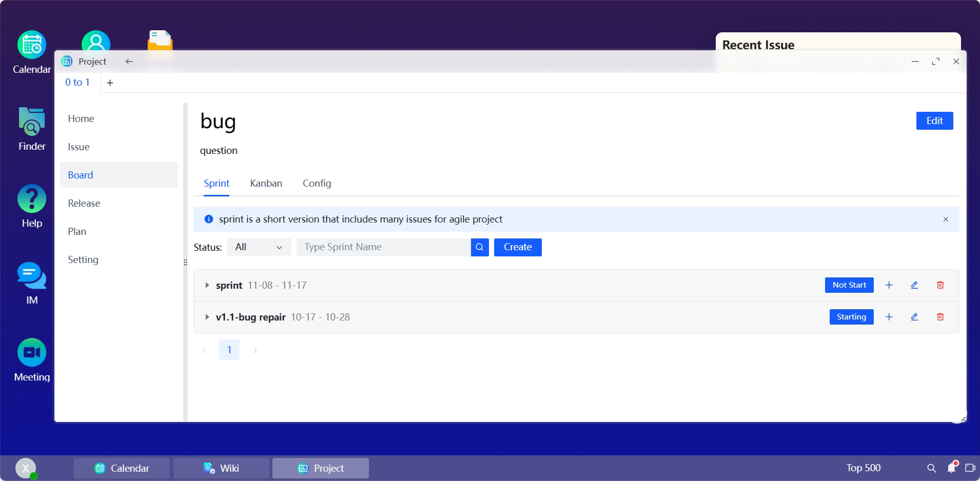Switch to the Kanban tab

click(266, 184)
